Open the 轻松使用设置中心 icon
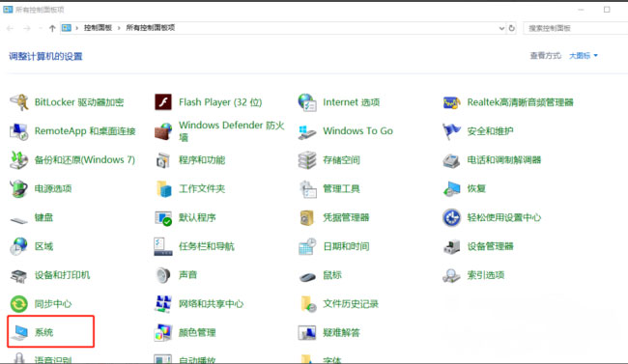The height and width of the screenshot is (364, 628). (451, 217)
